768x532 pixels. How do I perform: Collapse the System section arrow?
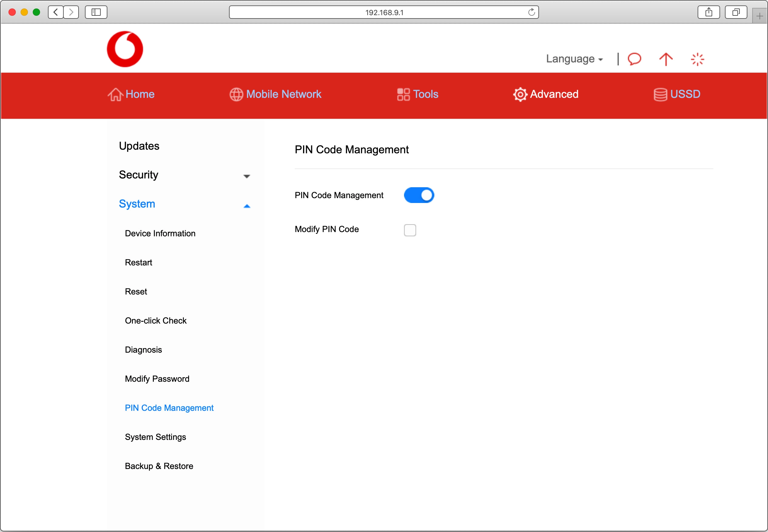(247, 206)
